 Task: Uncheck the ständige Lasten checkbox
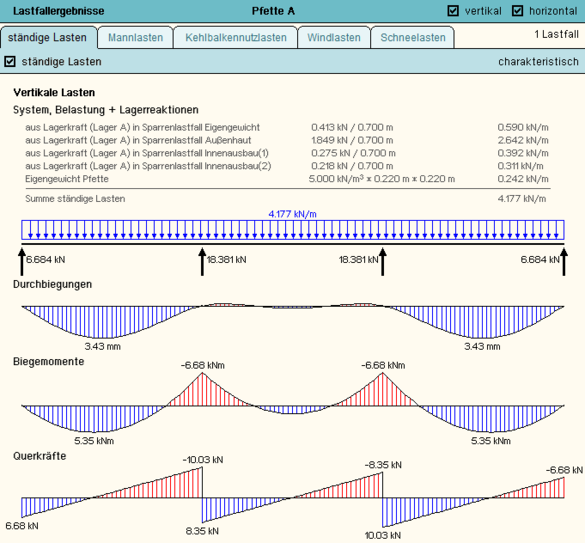click(10, 61)
